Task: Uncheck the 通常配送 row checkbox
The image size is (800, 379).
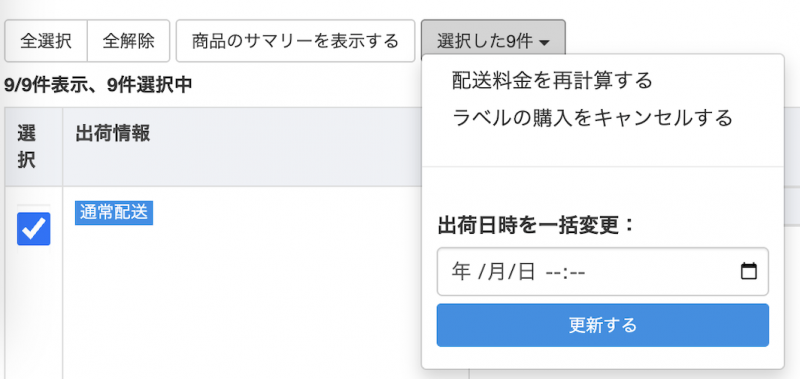Action: (34, 229)
